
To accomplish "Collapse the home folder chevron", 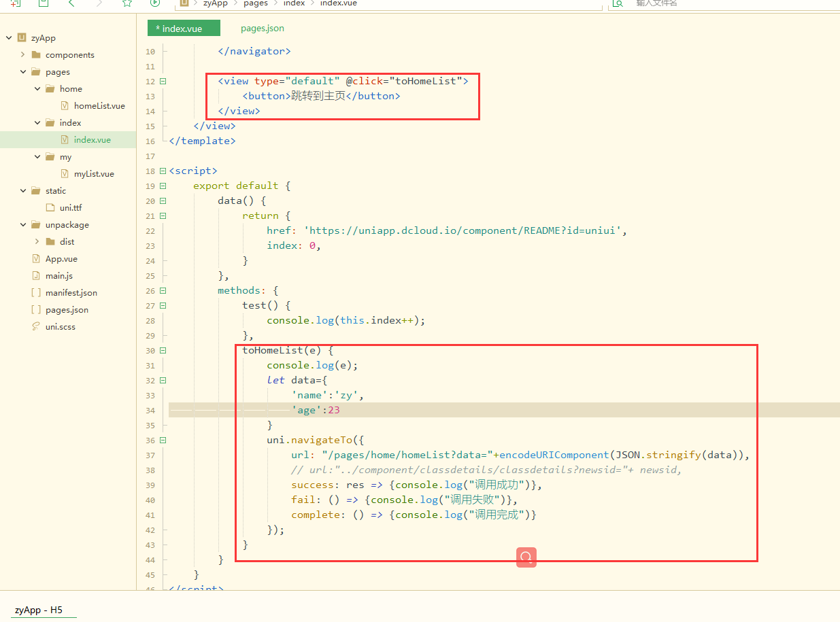I will pyautogui.click(x=37, y=89).
